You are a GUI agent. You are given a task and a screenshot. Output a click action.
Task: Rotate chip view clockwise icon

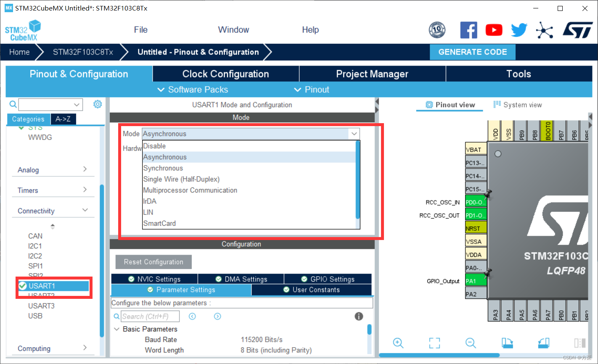[507, 343]
